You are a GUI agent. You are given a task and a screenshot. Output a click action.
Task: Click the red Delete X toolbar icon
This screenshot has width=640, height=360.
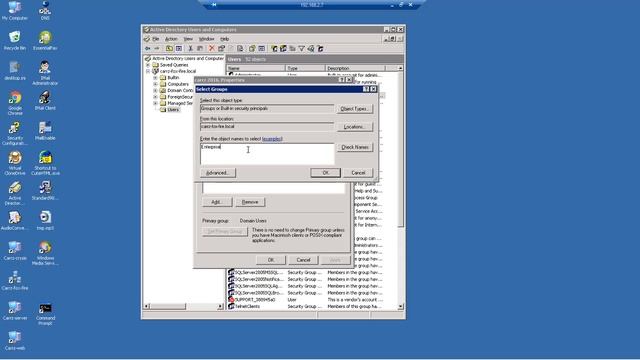(212, 49)
